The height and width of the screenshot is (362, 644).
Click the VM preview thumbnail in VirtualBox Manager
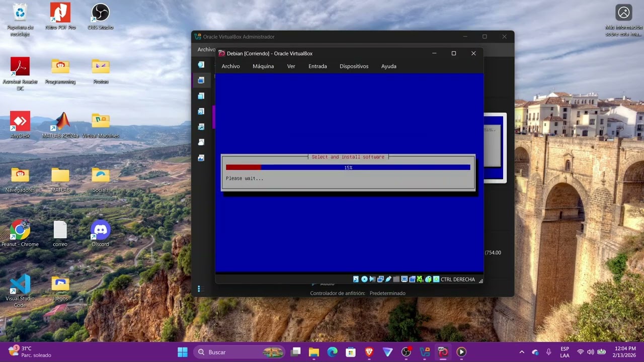click(x=494, y=147)
